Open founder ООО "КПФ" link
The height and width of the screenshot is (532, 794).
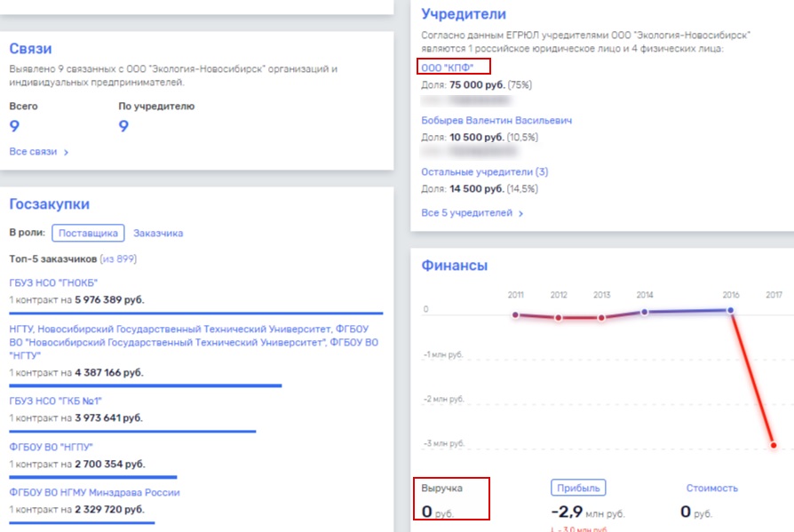447,67
